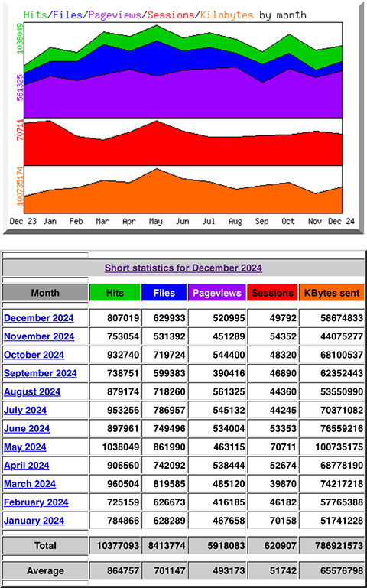The width and height of the screenshot is (367, 588).
Task: Click the Dec 23 label on chart axis
Action: [x=23, y=221]
